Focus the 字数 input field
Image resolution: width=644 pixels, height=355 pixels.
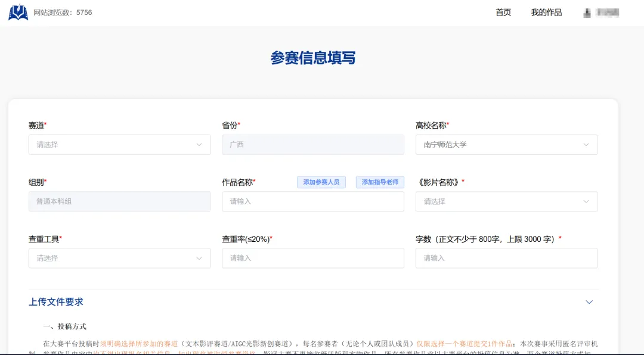(506, 258)
